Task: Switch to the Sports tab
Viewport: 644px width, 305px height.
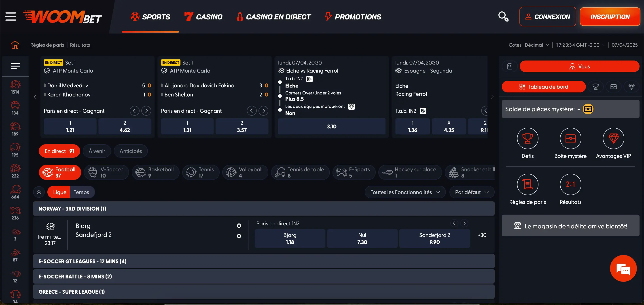Action: (150, 17)
